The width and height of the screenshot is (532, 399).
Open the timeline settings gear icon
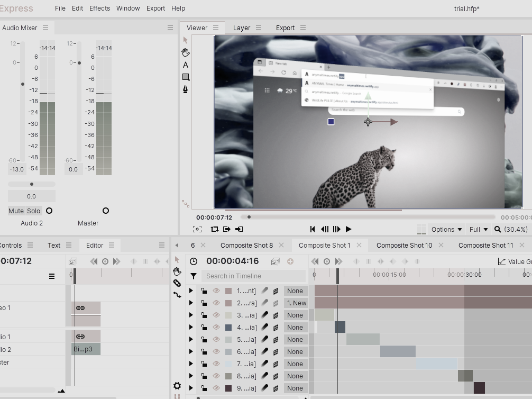(177, 386)
